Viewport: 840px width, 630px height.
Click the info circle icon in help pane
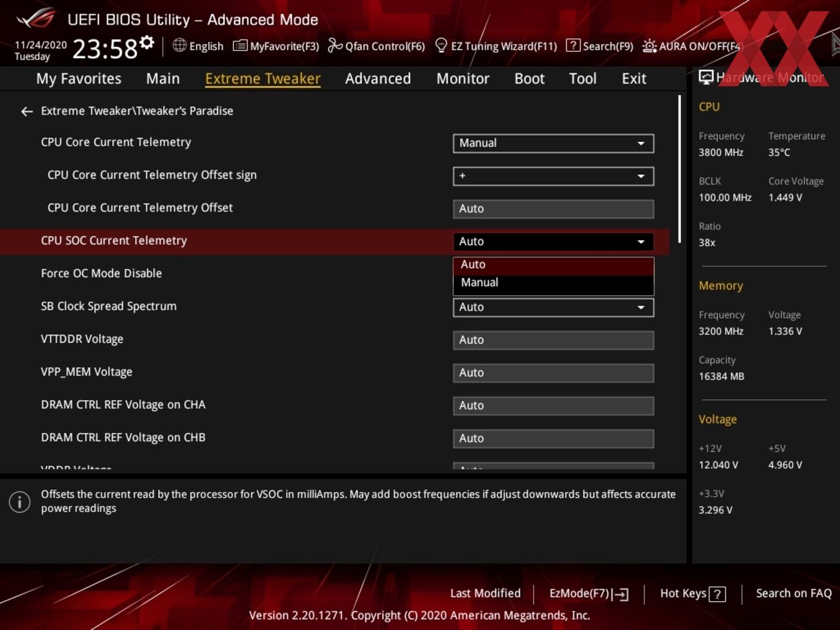pyautogui.click(x=20, y=502)
